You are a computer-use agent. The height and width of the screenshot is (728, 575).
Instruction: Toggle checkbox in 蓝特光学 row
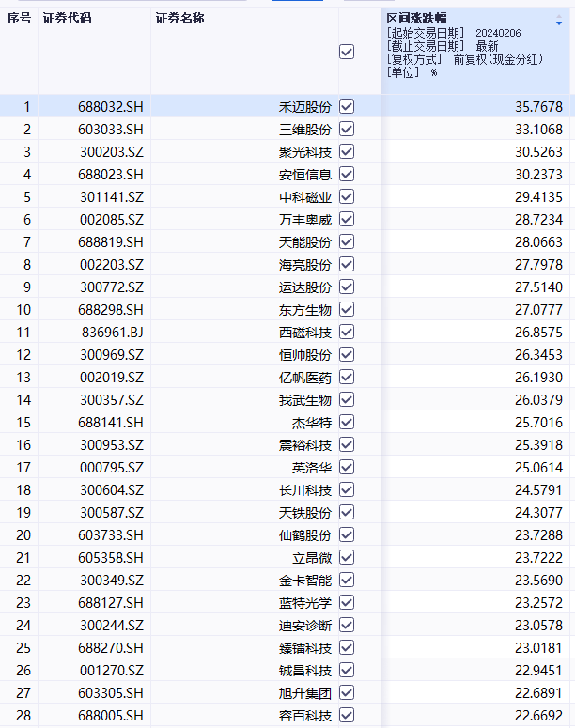[x=347, y=602]
